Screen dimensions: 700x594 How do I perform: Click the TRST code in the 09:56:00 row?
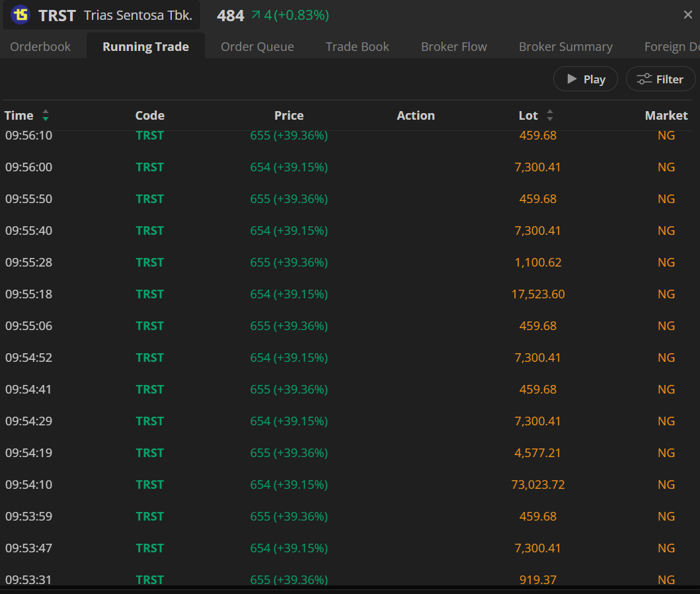(149, 167)
